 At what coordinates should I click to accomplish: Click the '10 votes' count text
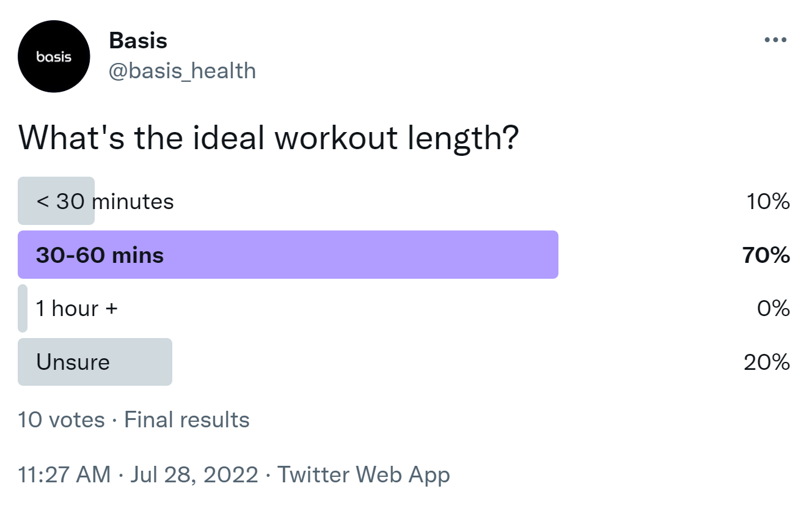pos(62,420)
